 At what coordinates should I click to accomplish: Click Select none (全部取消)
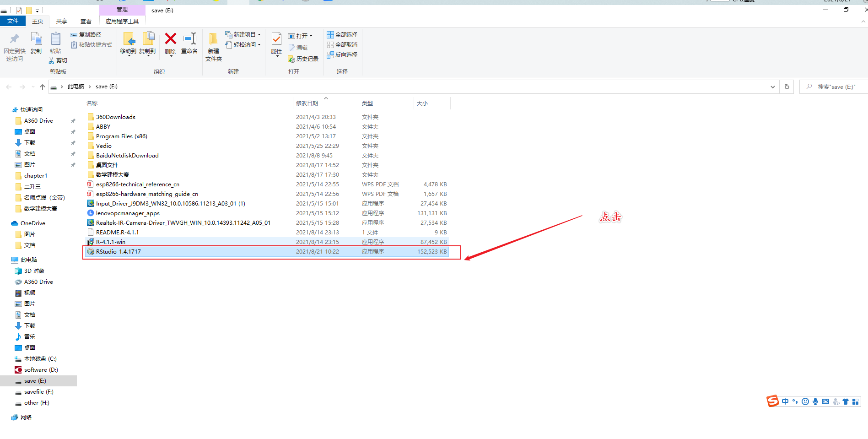pyautogui.click(x=342, y=45)
